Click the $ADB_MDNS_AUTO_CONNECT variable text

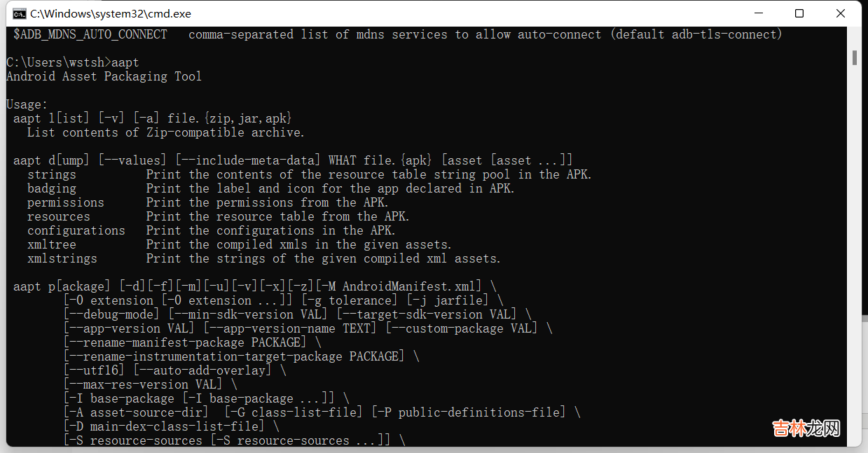90,34
